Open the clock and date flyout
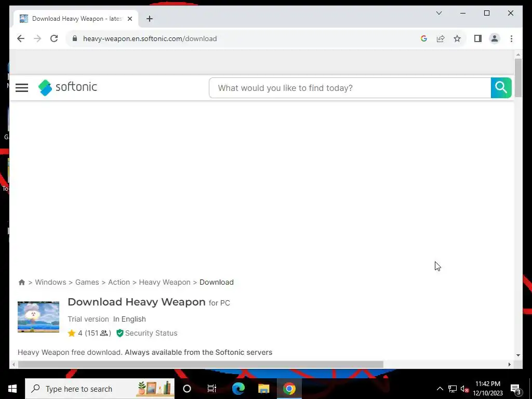This screenshot has height=399, width=532. tap(488, 389)
